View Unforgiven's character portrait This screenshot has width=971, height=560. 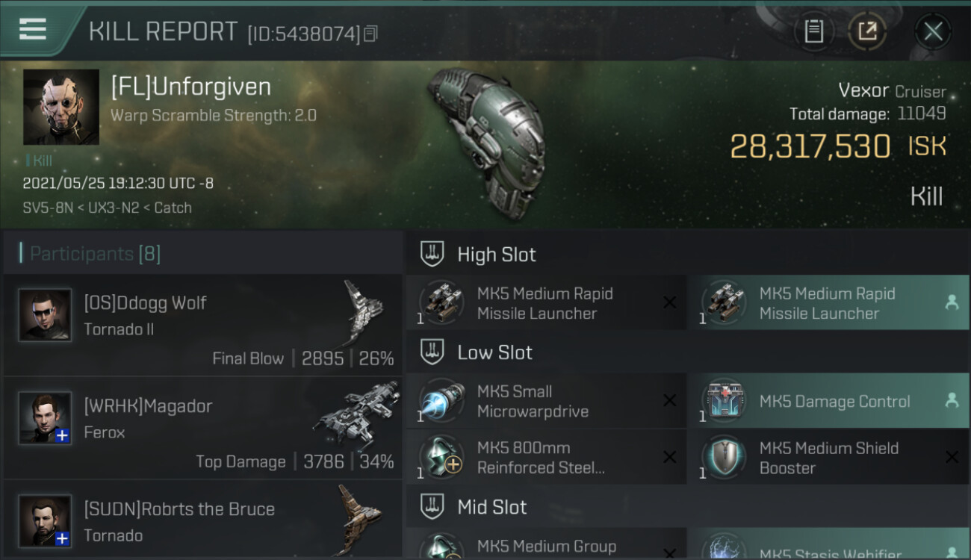[x=61, y=107]
